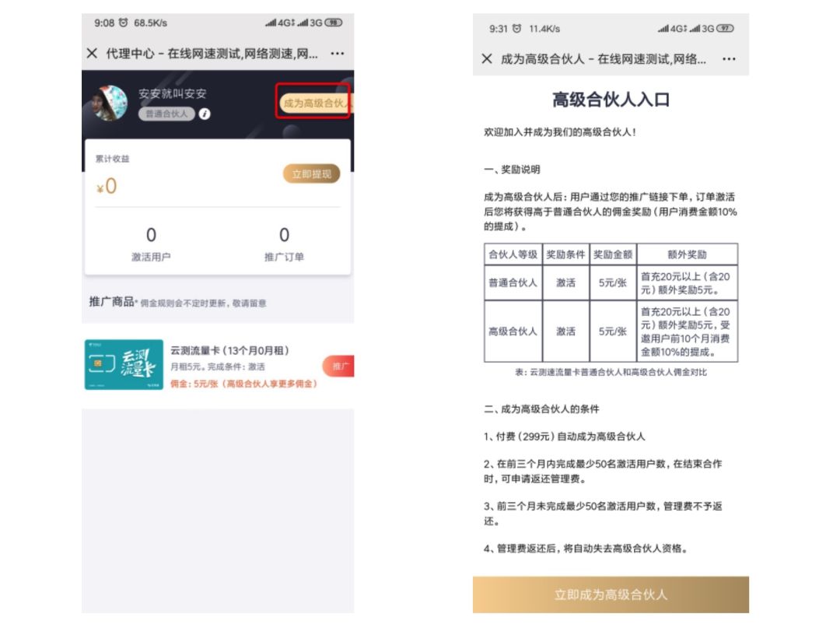Click 立即成为高级合伙人 at the bottom
The height and width of the screenshot is (628, 840).
click(611, 595)
